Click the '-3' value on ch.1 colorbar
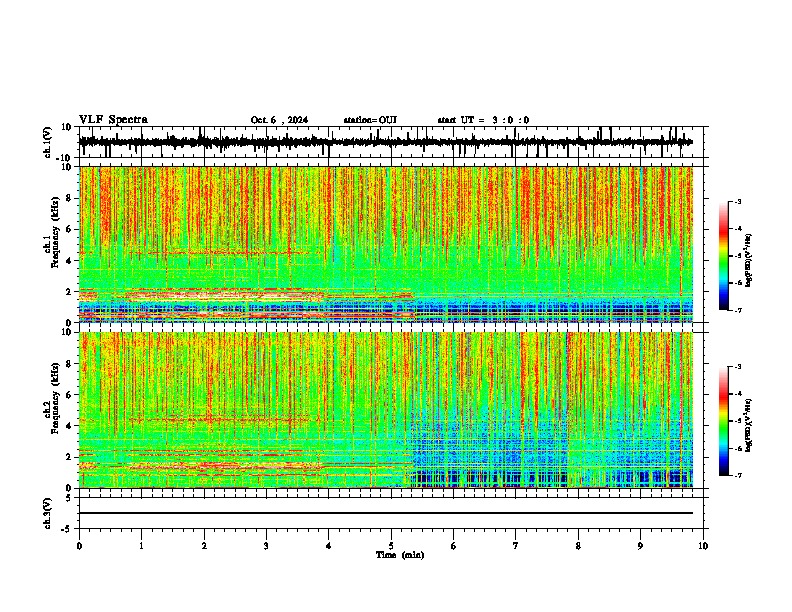This screenshot has width=792, height=612. [x=737, y=201]
